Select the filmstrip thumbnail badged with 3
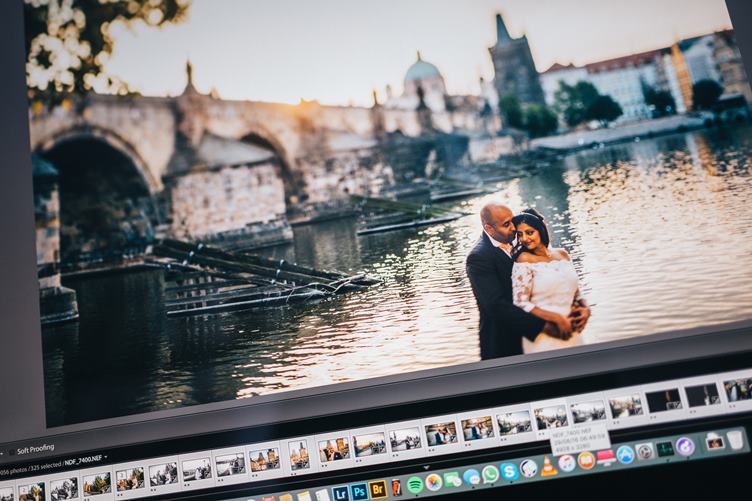This screenshot has width=752, height=501. tap(130, 479)
